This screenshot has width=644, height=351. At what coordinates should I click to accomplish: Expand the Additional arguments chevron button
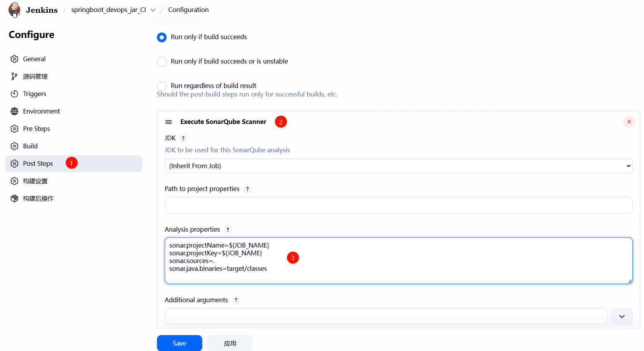tap(622, 317)
